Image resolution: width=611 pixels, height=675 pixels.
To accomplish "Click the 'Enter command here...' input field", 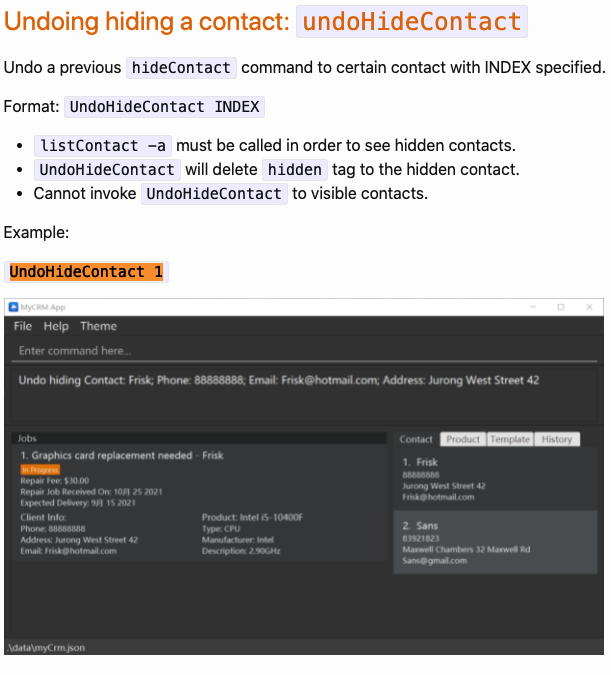I will (304, 351).
